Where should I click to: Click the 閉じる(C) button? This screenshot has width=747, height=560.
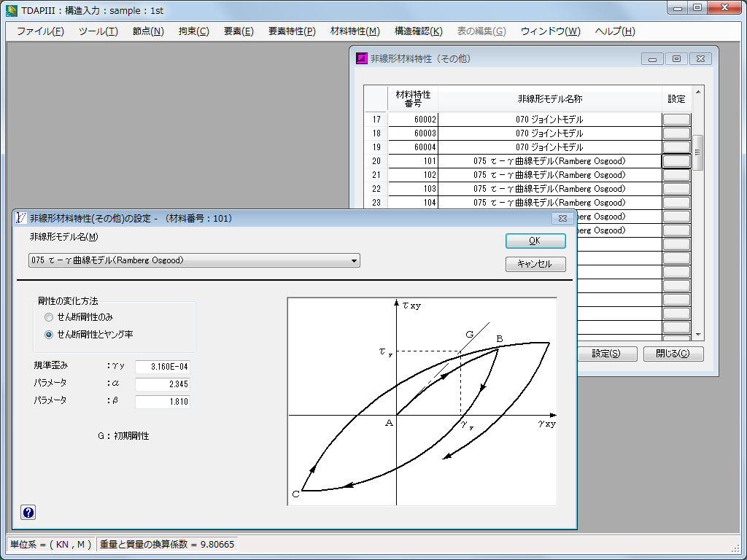click(x=673, y=354)
